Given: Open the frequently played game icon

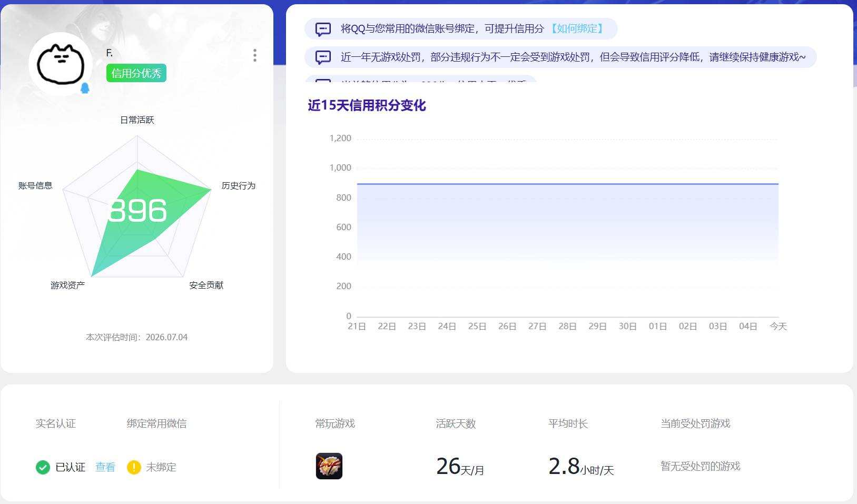Looking at the screenshot, I should click(329, 466).
